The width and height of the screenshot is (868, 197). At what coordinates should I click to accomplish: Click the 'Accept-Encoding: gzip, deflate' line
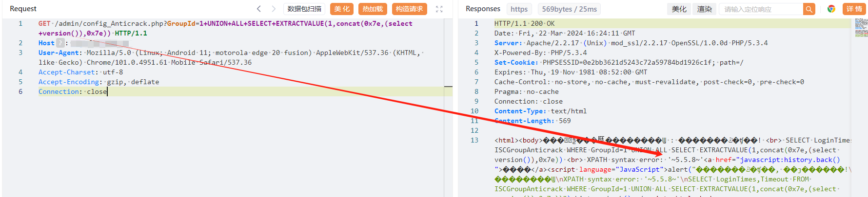pos(99,82)
